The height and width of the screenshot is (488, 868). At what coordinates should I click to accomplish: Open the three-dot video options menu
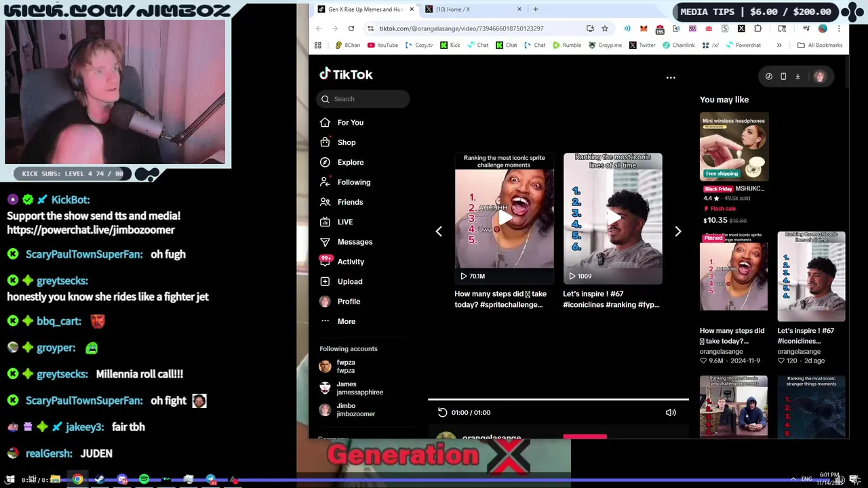click(x=671, y=78)
